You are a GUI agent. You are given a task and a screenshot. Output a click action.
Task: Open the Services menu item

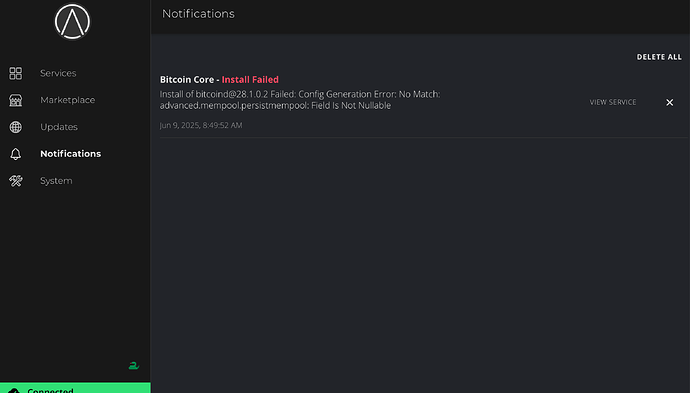[58, 73]
